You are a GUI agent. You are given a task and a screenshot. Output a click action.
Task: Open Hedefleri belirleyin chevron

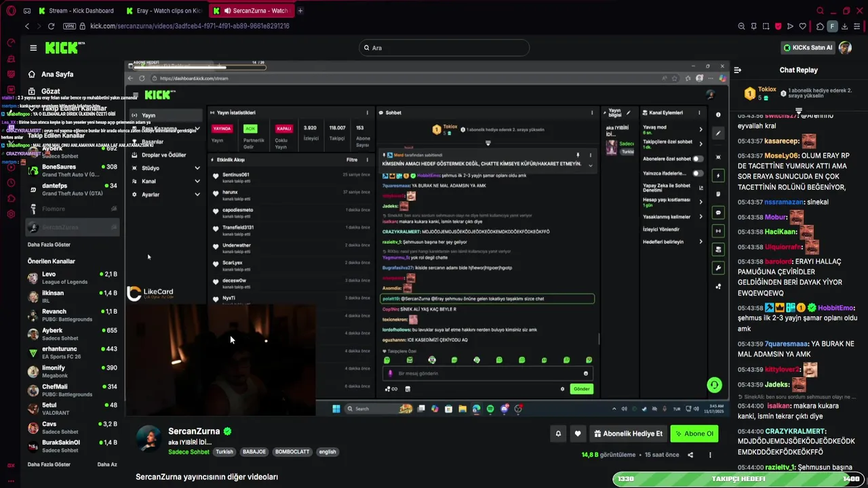(x=701, y=242)
